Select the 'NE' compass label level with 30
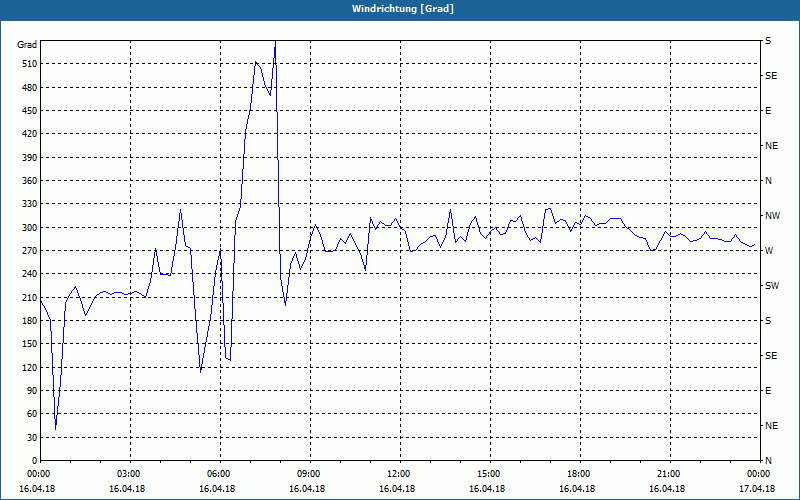800x500 pixels. [771, 426]
